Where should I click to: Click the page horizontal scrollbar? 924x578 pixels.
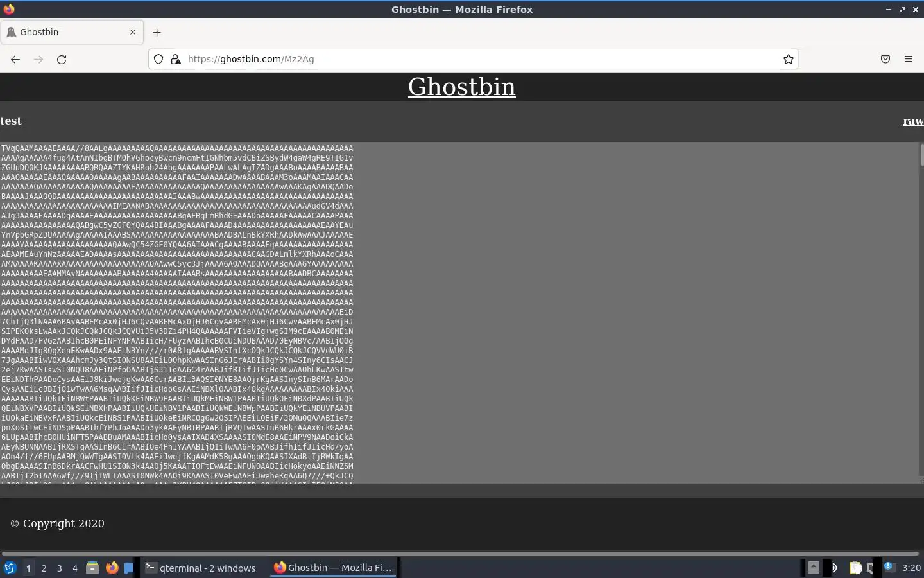click(x=460, y=553)
